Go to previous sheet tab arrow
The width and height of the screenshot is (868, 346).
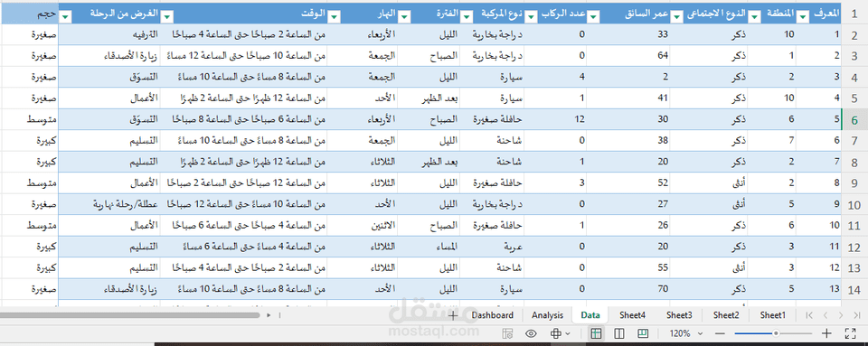(826, 315)
